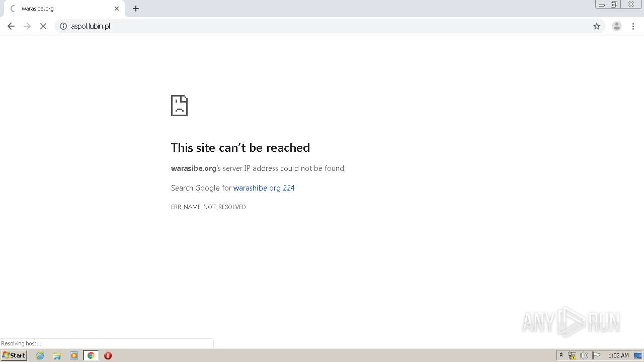Bookmark this page with the star icon

(x=597, y=26)
